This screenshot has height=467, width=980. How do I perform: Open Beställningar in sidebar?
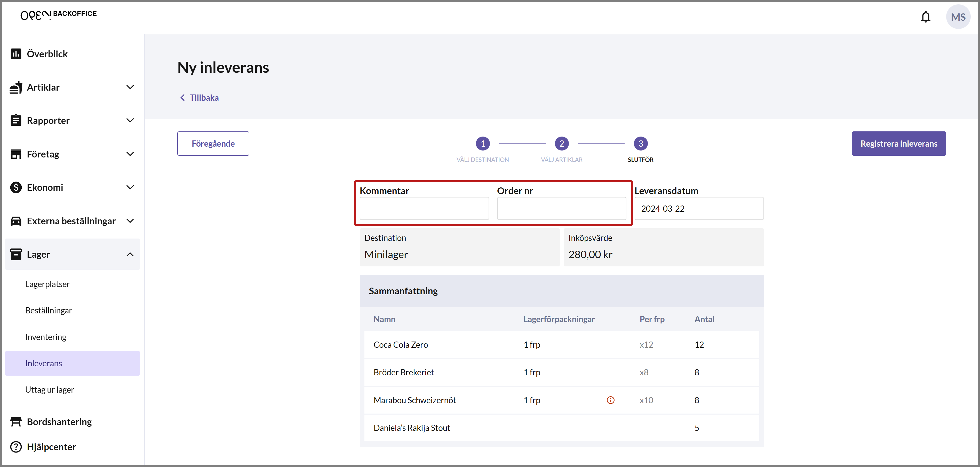[48, 310]
